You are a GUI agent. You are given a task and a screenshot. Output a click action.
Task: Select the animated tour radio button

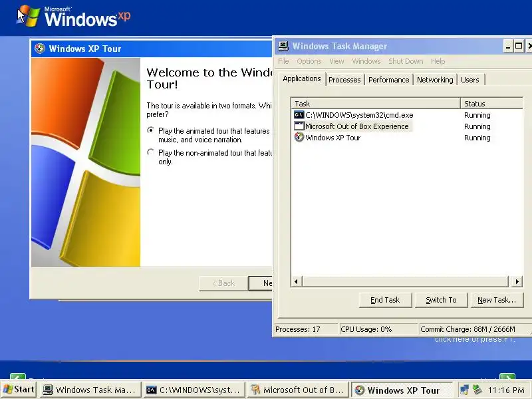pyautogui.click(x=151, y=130)
